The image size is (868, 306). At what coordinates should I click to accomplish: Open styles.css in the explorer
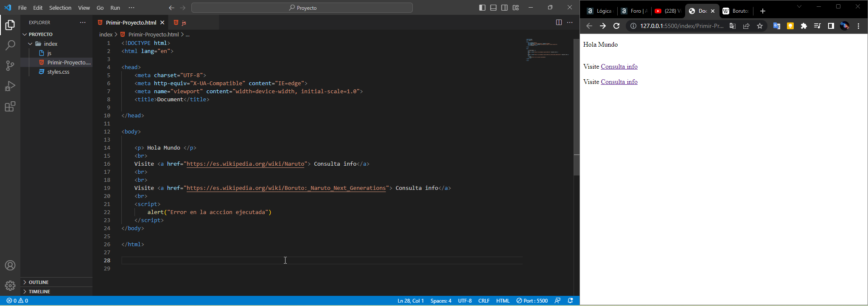[x=56, y=72]
